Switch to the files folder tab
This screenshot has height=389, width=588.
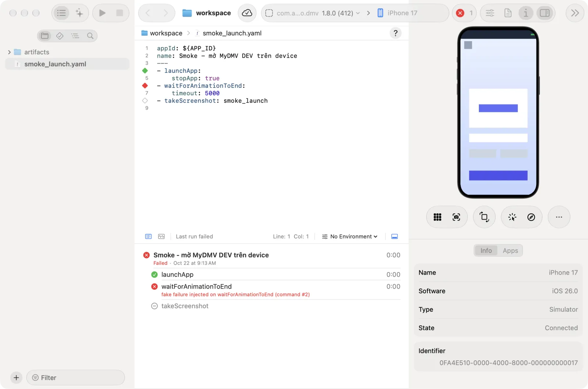click(x=45, y=36)
